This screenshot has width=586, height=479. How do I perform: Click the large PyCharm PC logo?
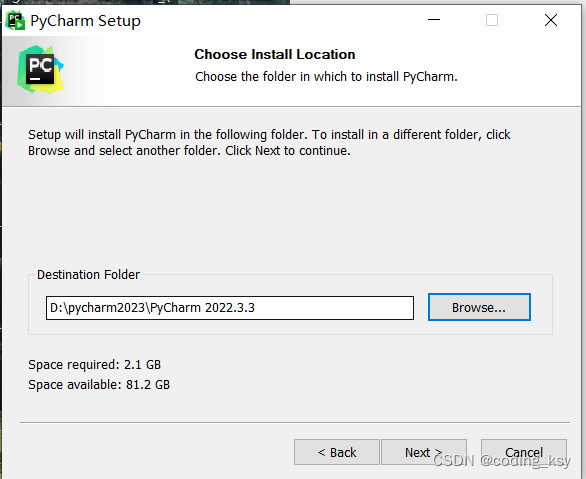pyautogui.click(x=40, y=69)
